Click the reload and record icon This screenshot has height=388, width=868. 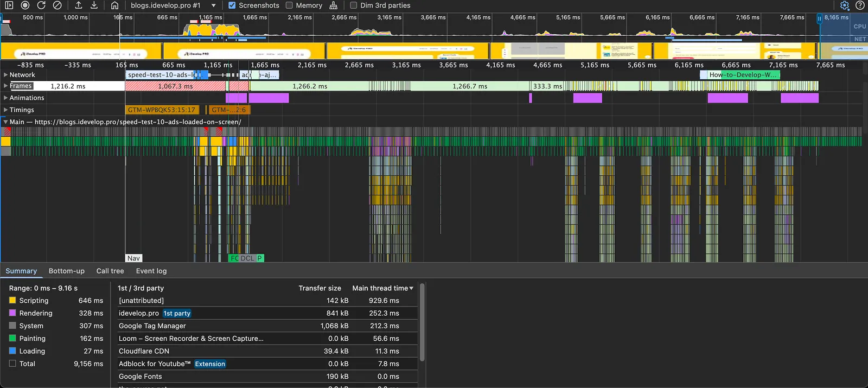[41, 5]
